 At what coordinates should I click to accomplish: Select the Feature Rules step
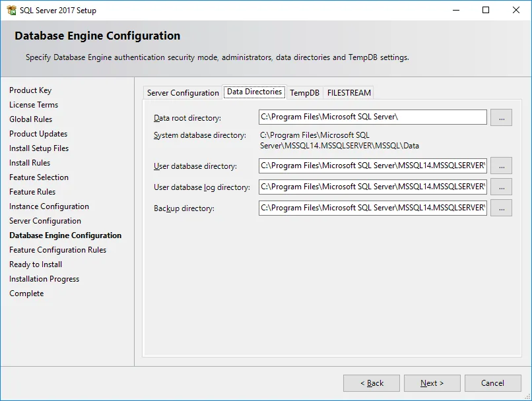click(x=32, y=192)
